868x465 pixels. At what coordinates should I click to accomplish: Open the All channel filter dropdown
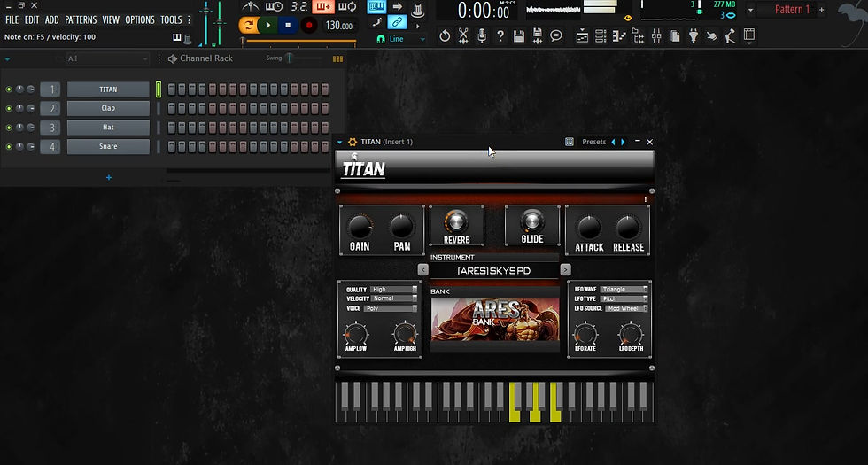pyautogui.click(x=107, y=58)
